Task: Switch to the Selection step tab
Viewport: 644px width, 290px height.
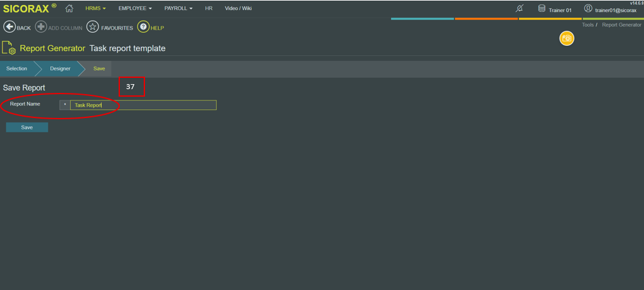Action: [x=17, y=68]
